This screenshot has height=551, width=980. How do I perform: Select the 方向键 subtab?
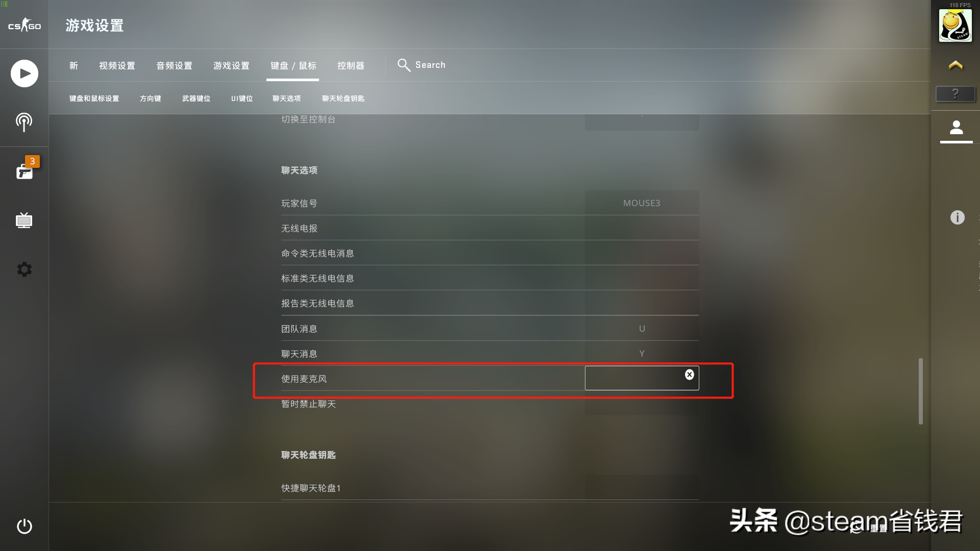tap(150, 98)
